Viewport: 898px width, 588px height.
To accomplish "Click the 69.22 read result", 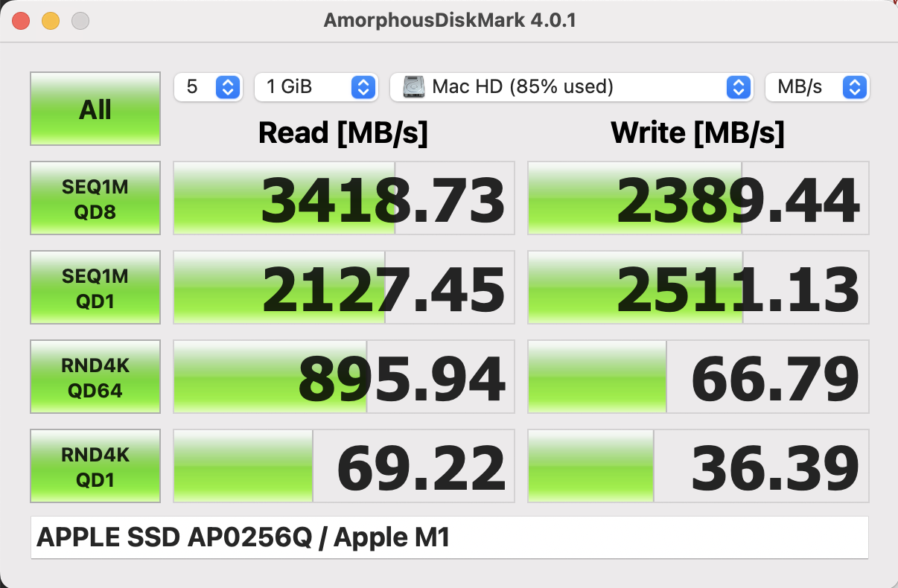I will click(344, 466).
